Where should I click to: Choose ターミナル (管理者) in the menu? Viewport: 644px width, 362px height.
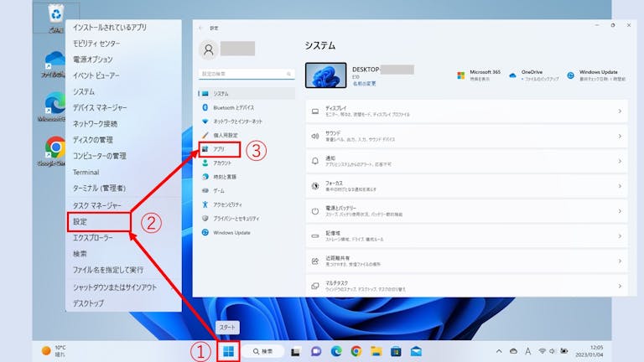point(100,188)
